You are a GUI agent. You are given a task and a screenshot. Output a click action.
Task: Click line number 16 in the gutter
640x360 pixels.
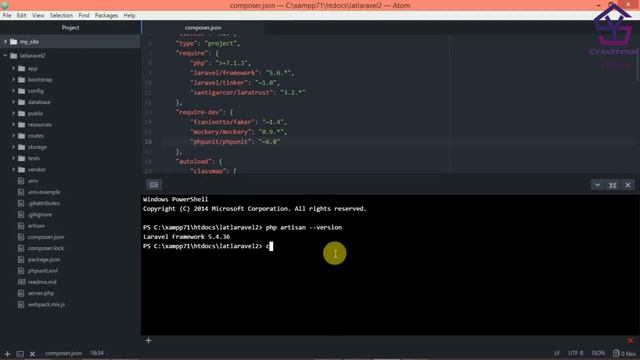(148, 142)
